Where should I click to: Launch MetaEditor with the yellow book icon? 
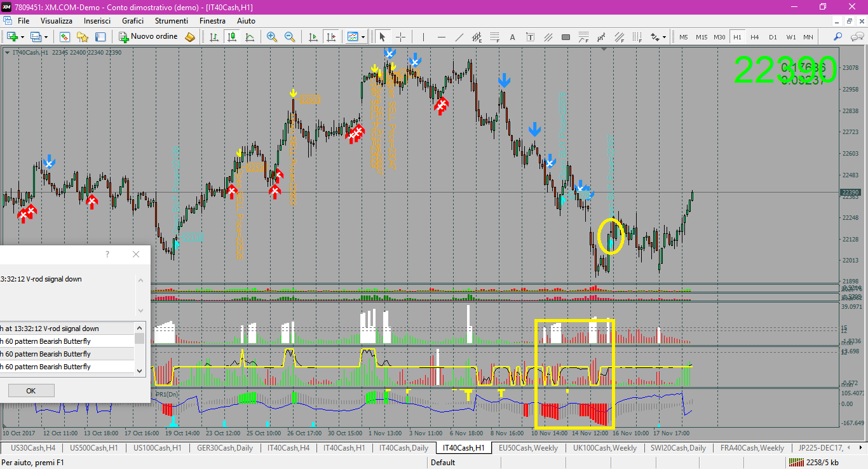click(190, 37)
